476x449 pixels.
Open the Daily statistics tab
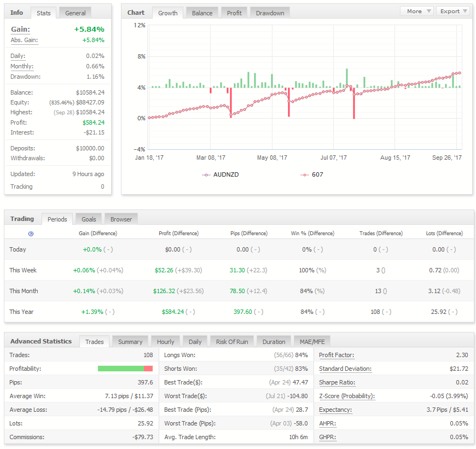[x=195, y=342]
